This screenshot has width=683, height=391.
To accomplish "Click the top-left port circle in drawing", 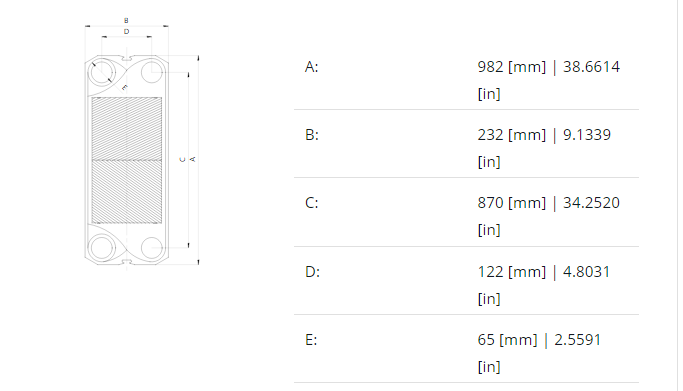I will [101, 72].
